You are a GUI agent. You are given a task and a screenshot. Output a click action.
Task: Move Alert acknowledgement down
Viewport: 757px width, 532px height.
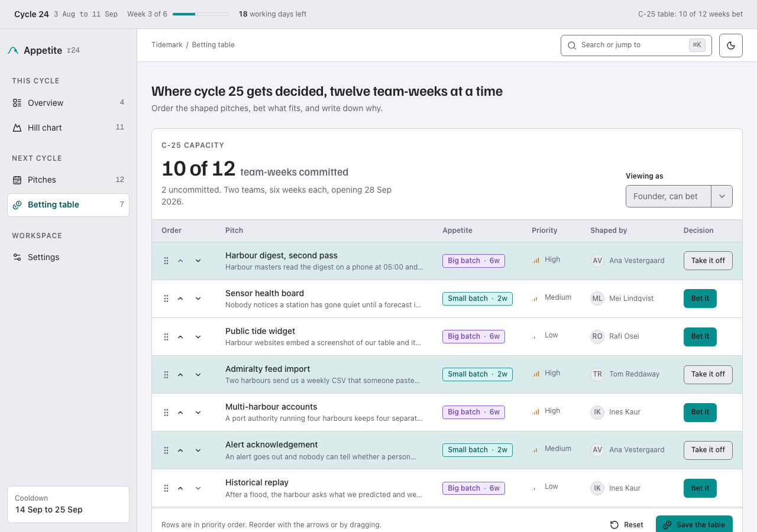(x=198, y=450)
